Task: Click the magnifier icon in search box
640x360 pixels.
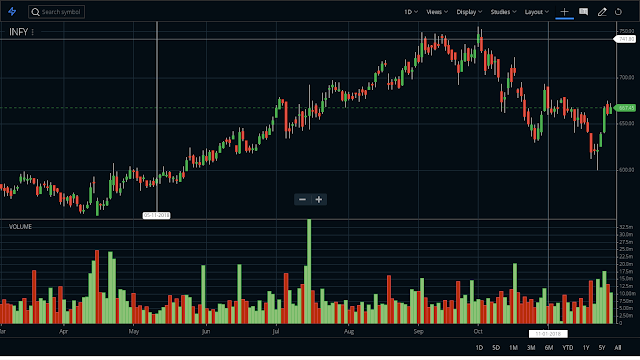Action: 36,12
